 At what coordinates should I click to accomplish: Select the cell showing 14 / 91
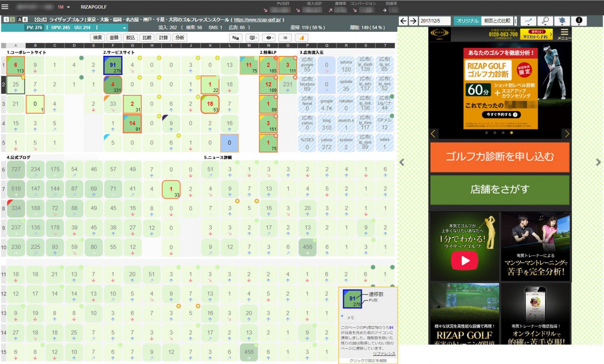coord(132,124)
